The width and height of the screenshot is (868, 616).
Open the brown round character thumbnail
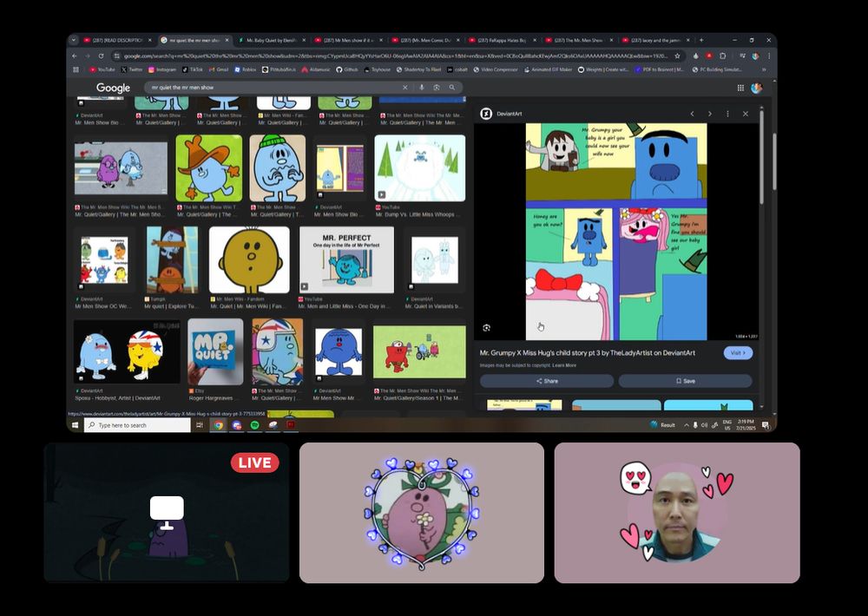pyautogui.click(x=249, y=259)
